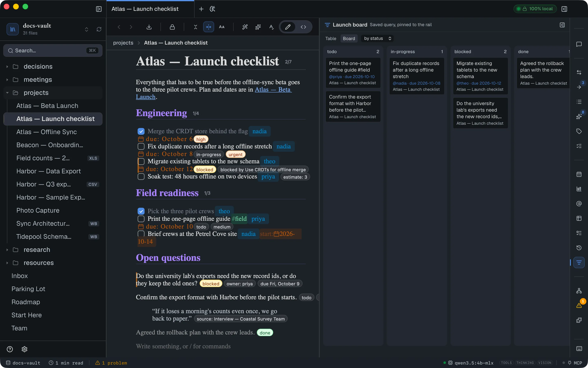Open the history clock icon in rail
Viewport: 588px width, 368px height.
(579, 248)
